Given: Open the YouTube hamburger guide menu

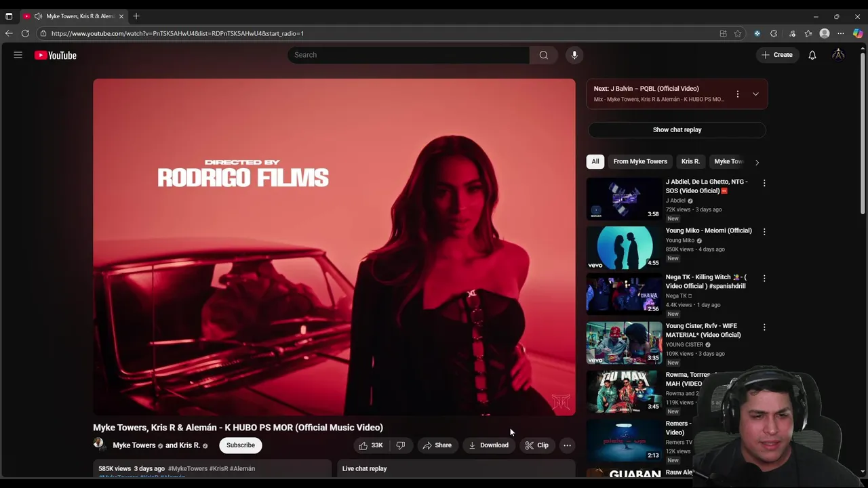Looking at the screenshot, I should 18,55.
